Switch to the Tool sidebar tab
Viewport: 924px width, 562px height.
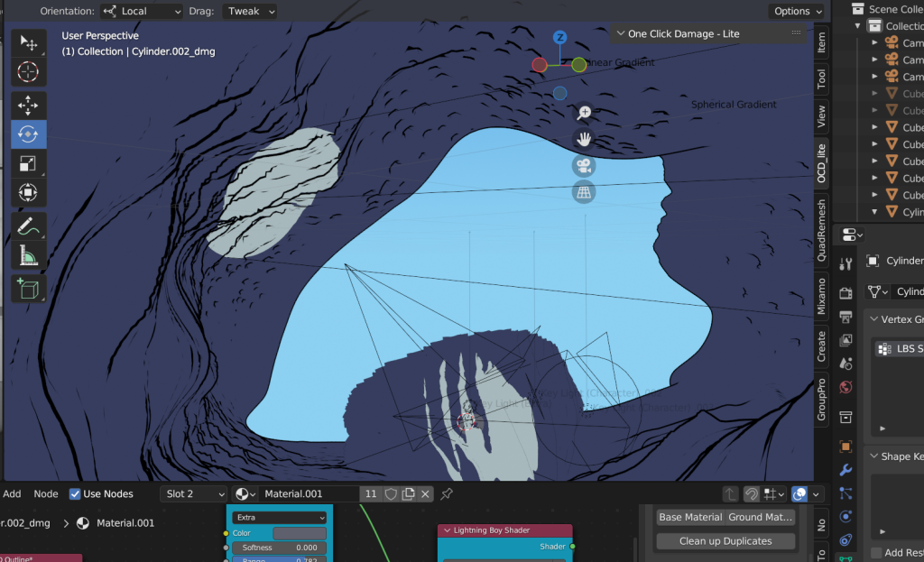coord(821,79)
